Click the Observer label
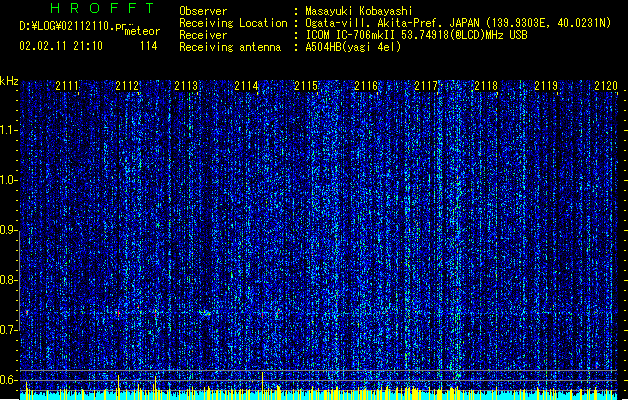 (203, 11)
